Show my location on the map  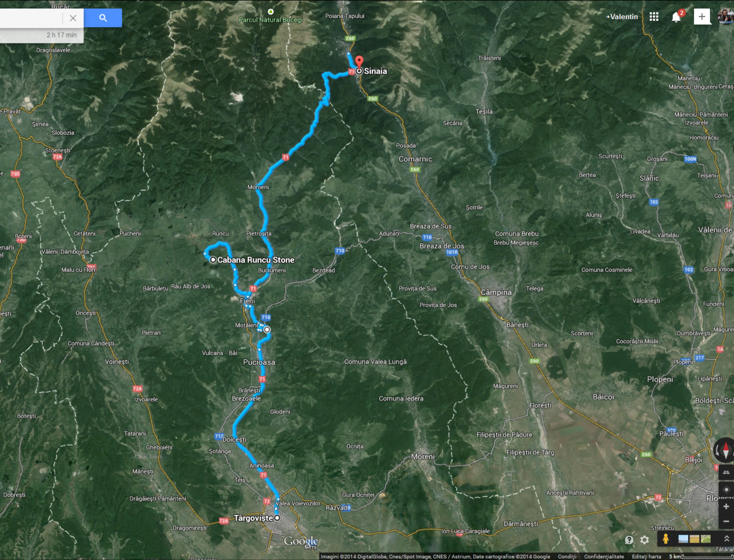pyautogui.click(x=726, y=489)
